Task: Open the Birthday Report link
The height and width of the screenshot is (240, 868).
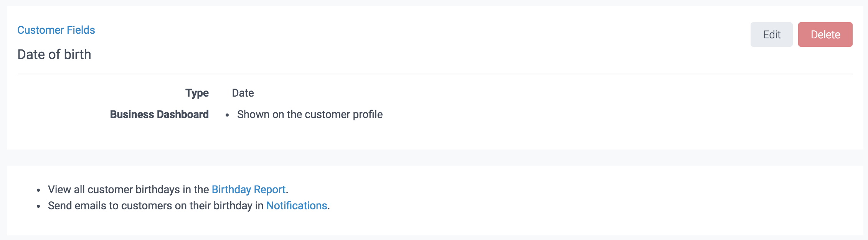Action: [x=248, y=189]
